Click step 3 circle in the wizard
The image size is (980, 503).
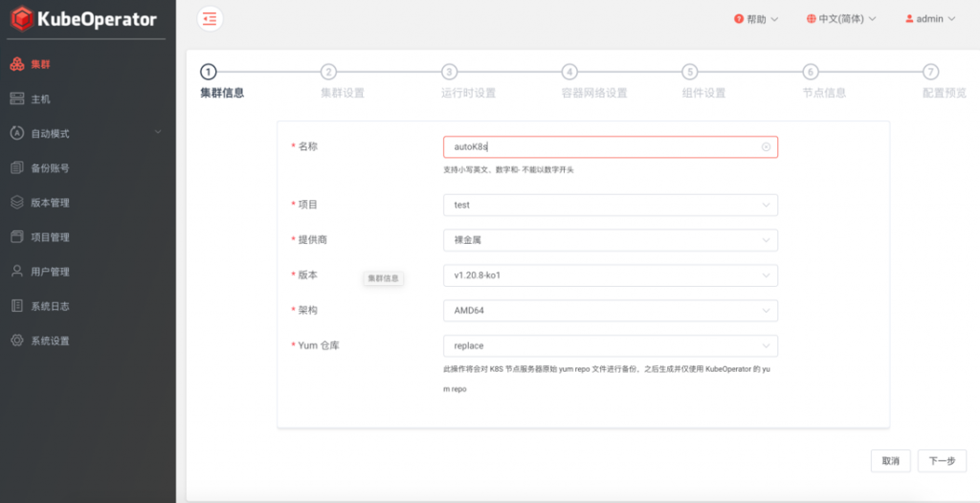tap(449, 72)
